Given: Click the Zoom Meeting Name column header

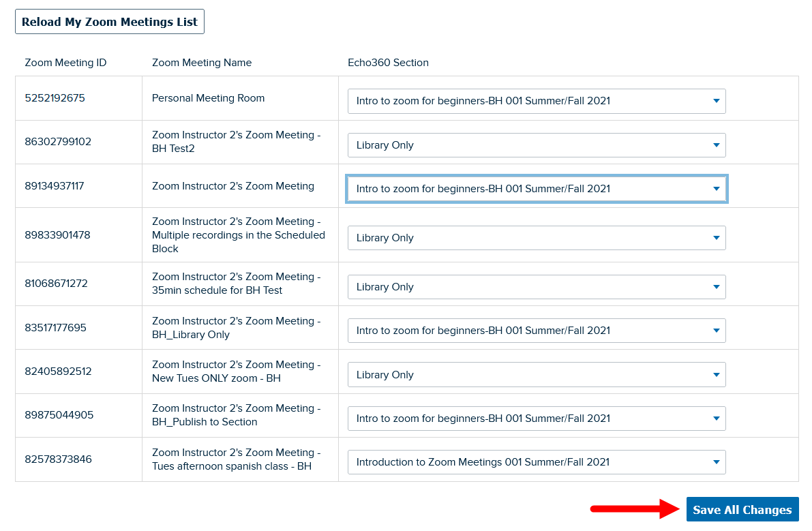Looking at the screenshot, I should pyautogui.click(x=202, y=62).
